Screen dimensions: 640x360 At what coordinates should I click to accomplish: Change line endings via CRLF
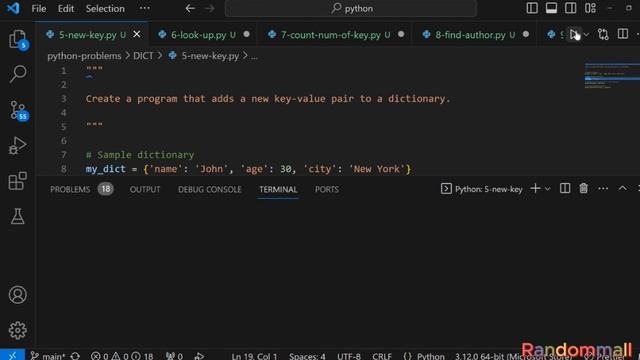click(382, 356)
